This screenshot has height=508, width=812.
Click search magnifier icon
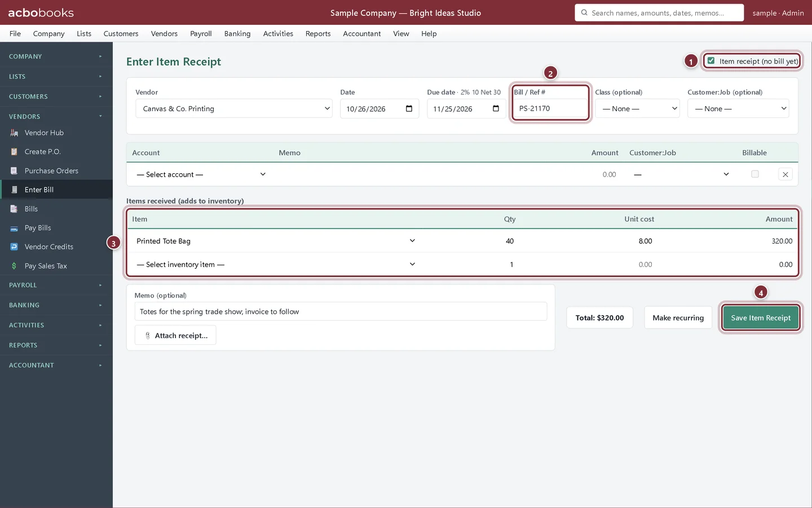(x=584, y=12)
